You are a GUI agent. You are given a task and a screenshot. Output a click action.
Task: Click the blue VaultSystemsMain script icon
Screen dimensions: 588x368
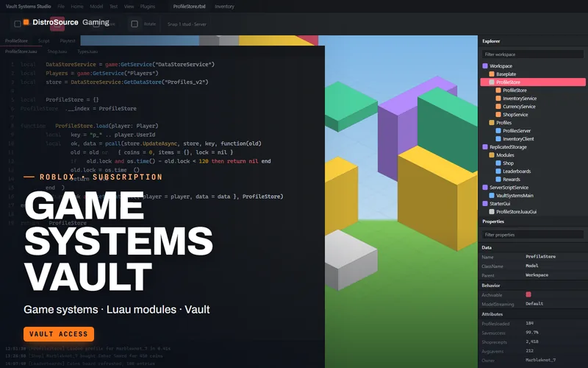[x=492, y=196]
